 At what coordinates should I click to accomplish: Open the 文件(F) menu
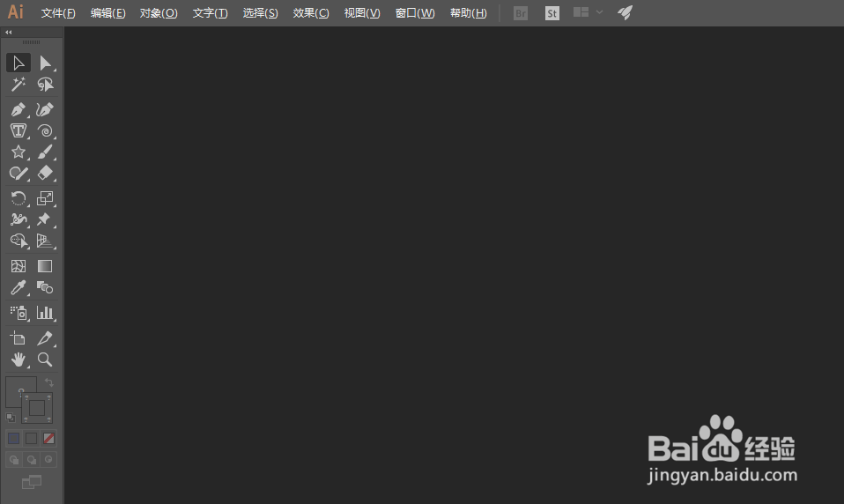tap(58, 13)
